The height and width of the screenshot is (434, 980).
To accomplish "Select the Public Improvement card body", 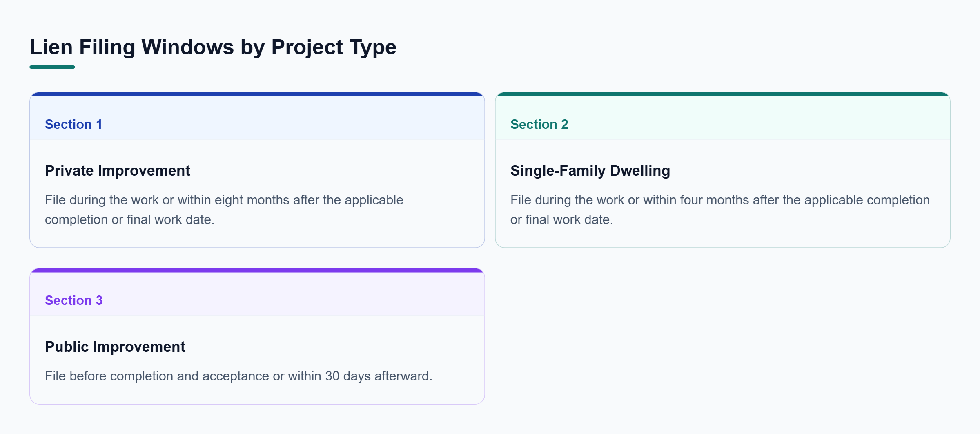I will pos(257,360).
